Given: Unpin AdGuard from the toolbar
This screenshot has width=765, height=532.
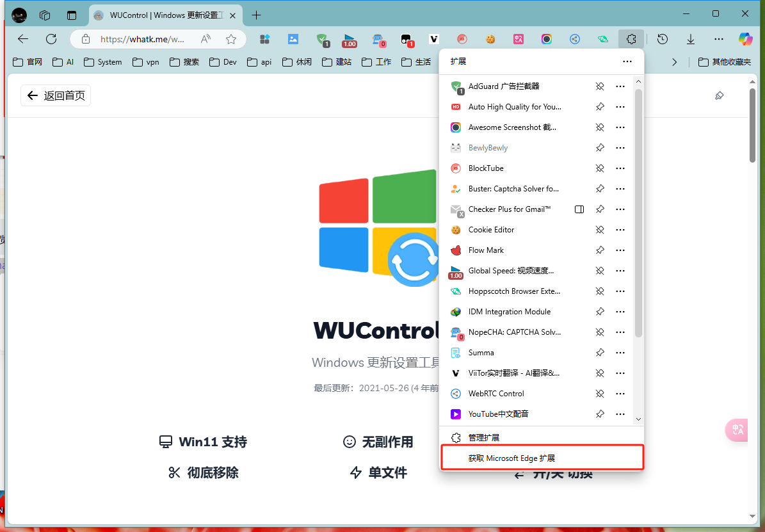Looking at the screenshot, I should [x=600, y=86].
